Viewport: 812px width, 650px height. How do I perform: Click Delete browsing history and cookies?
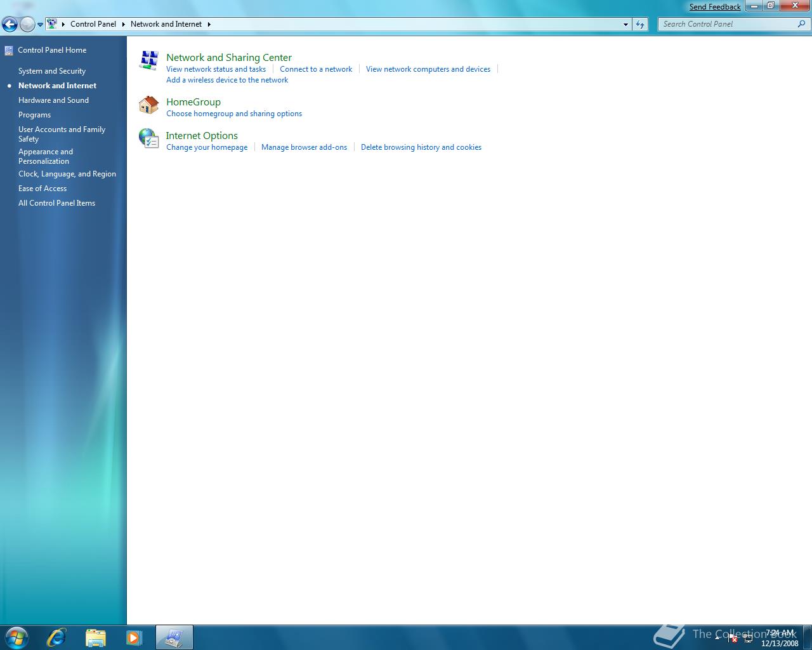click(421, 147)
